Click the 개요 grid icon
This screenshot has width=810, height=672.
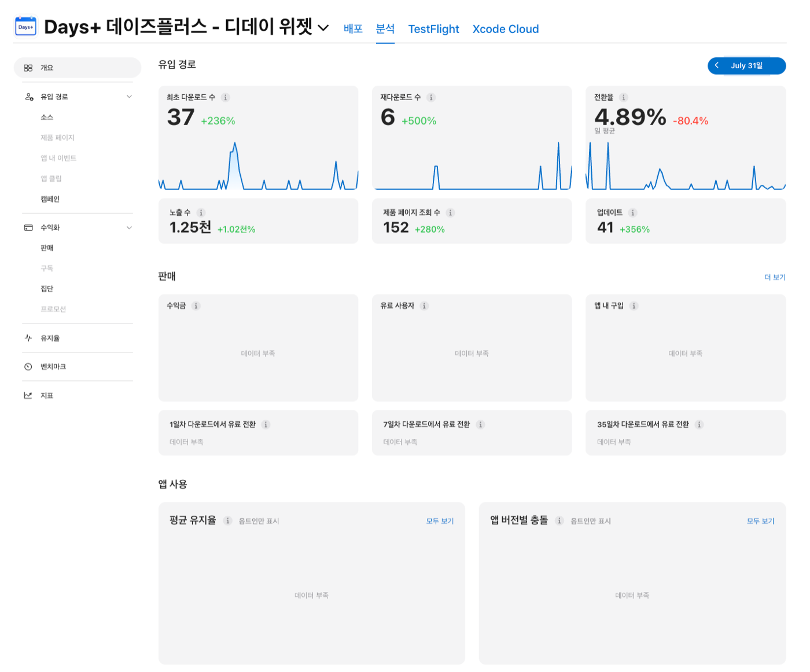(28, 68)
